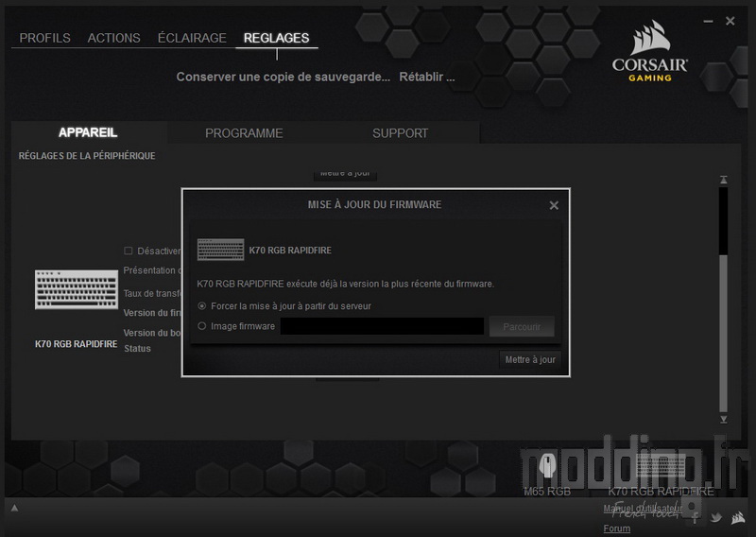Open the PROGRAMME sub-tab
This screenshot has height=537, width=756.
pyautogui.click(x=244, y=133)
